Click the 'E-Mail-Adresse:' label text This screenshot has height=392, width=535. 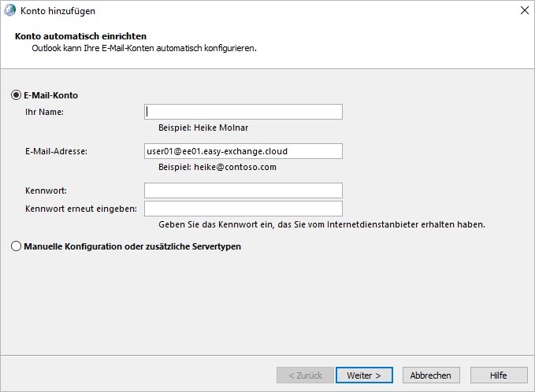click(x=56, y=151)
